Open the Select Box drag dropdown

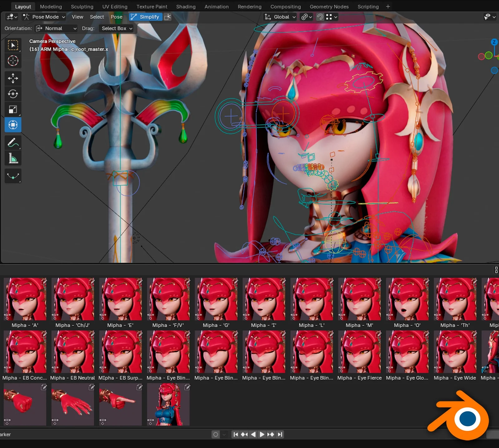(116, 28)
